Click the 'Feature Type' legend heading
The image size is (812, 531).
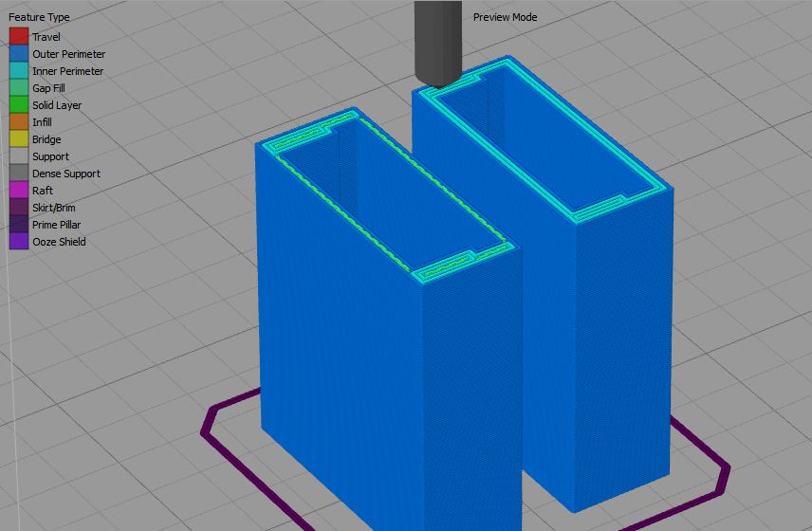(x=39, y=17)
